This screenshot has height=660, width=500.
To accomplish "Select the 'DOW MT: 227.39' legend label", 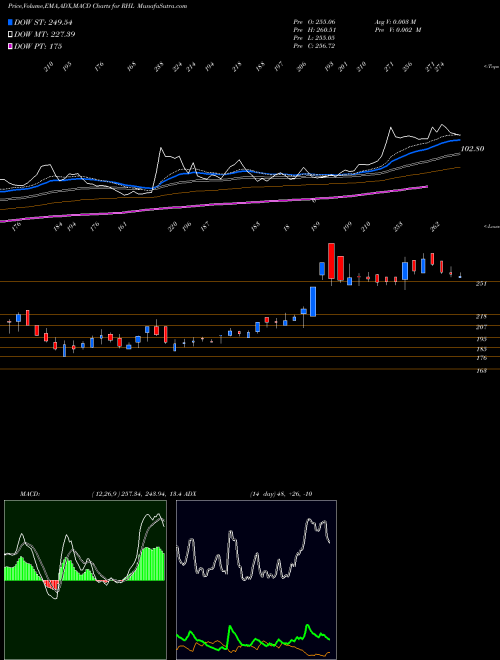I will click(x=45, y=34).
